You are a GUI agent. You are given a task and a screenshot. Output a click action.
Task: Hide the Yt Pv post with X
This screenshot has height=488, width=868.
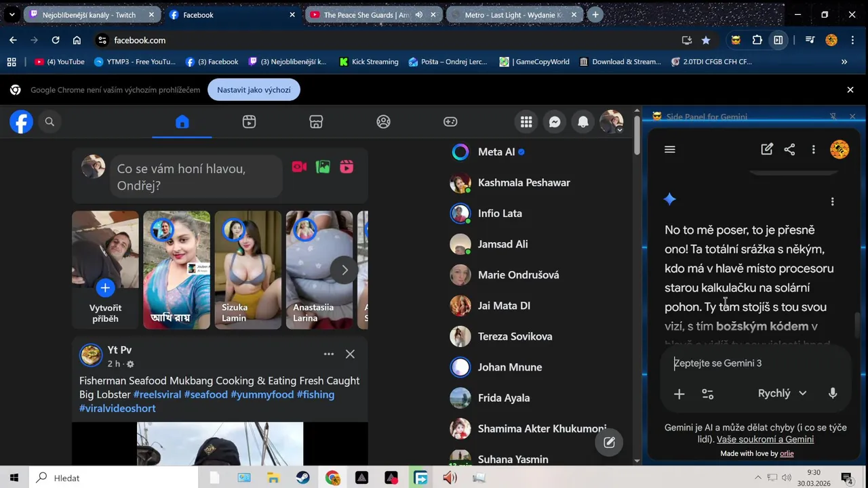[x=350, y=354]
